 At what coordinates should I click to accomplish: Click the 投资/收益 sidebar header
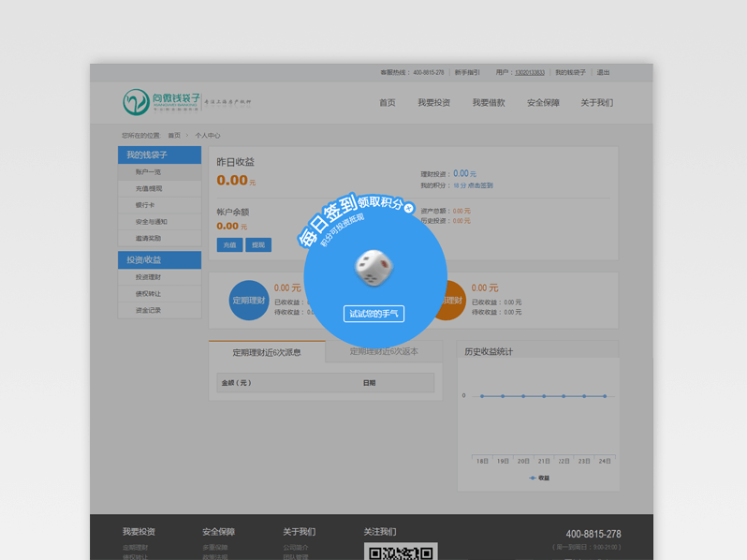click(160, 260)
